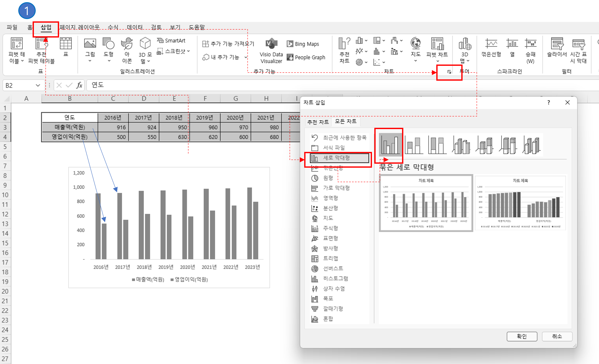Select the 3-D clustered column subtype icon
Image resolution: width=599 pixels, height=364 pixels.
[461, 145]
